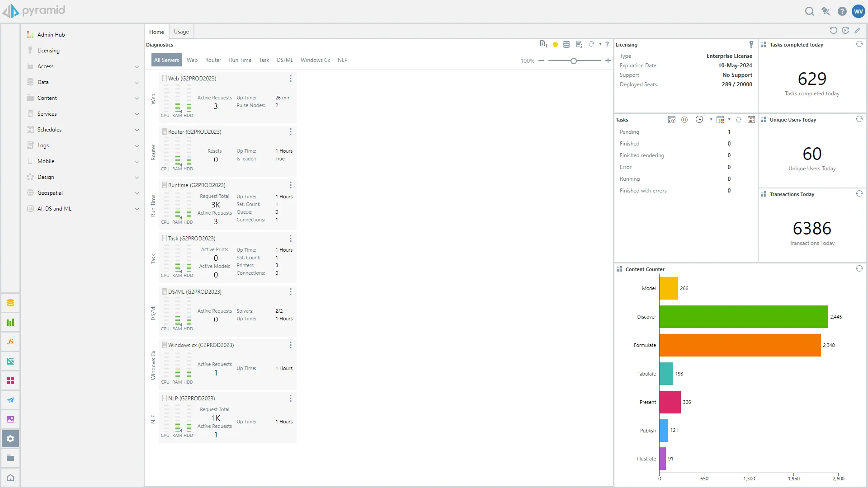Open dropdown arrow next to Tasks clock icon
The height and width of the screenshot is (488, 868).
[711, 120]
